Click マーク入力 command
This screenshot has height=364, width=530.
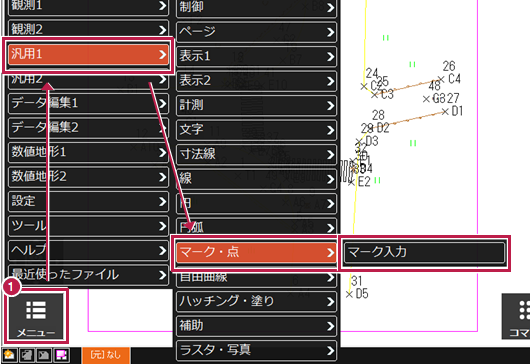[425, 252]
